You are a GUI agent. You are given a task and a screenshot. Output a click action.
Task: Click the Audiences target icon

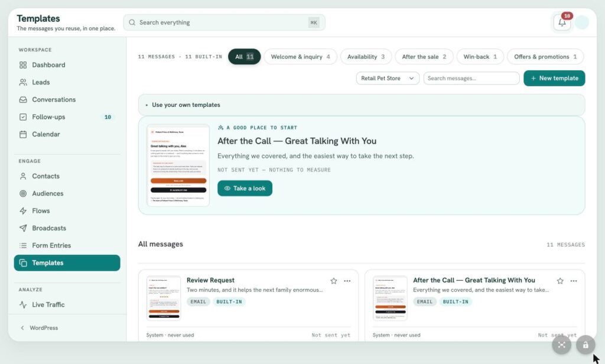(23, 193)
